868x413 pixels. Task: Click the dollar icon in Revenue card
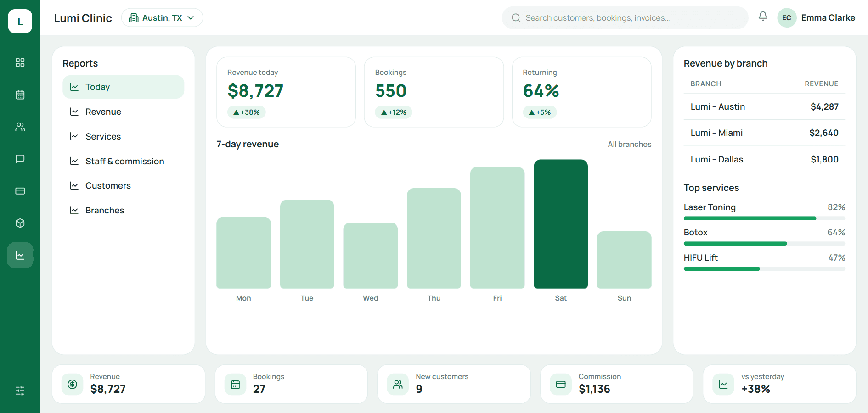pos(73,384)
